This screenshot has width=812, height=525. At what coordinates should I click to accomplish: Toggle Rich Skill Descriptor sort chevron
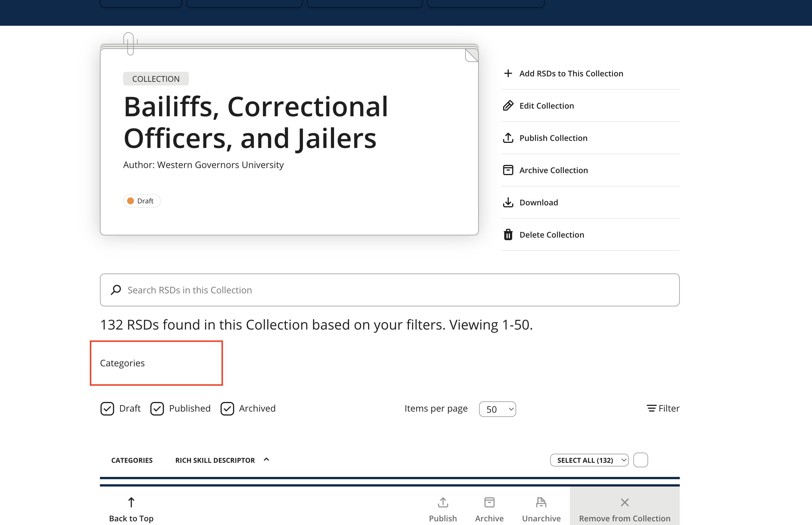[x=266, y=460]
